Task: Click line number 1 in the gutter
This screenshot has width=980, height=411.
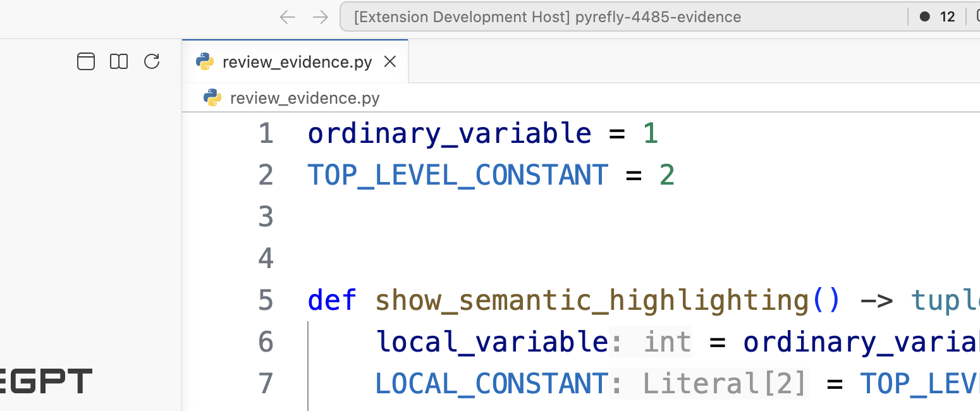Action: (266, 133)
